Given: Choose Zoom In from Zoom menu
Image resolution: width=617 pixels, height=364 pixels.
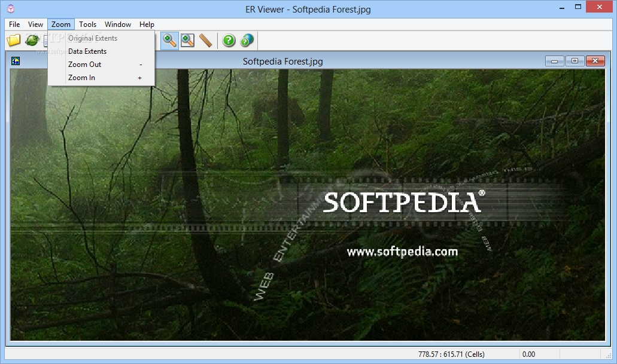Looking at the screenshot, I should tap(102, 78).
